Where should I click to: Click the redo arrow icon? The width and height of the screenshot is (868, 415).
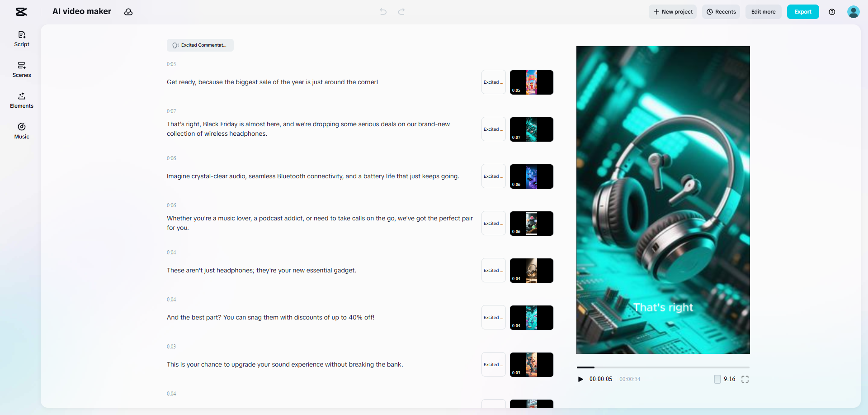click(x=401, y=12)
